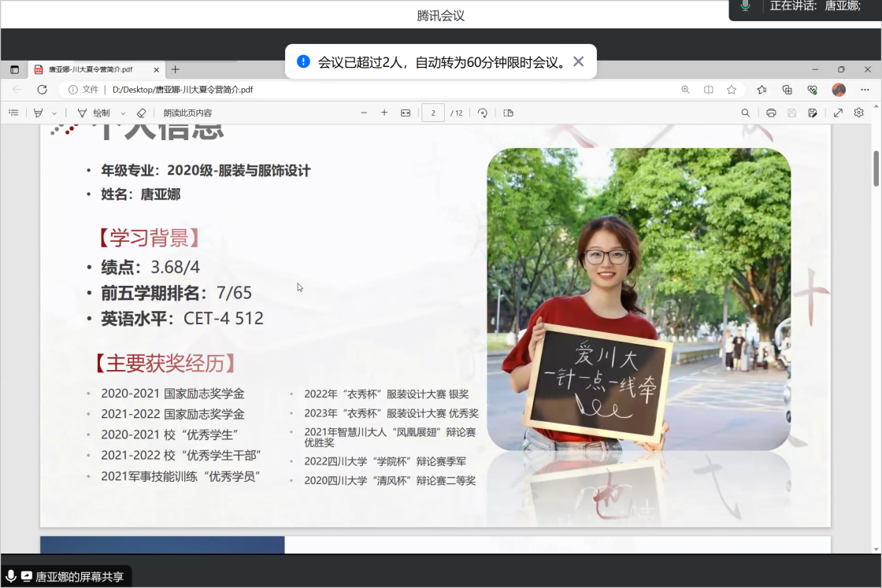Click the rotate page icon
Screen dimensions: 882x588
pyautogui.click(x=483, y=113)
